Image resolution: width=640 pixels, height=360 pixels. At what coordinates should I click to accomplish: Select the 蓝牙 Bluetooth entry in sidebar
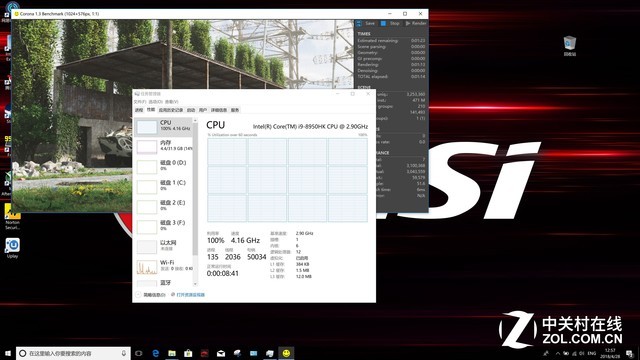coord(164,282)
